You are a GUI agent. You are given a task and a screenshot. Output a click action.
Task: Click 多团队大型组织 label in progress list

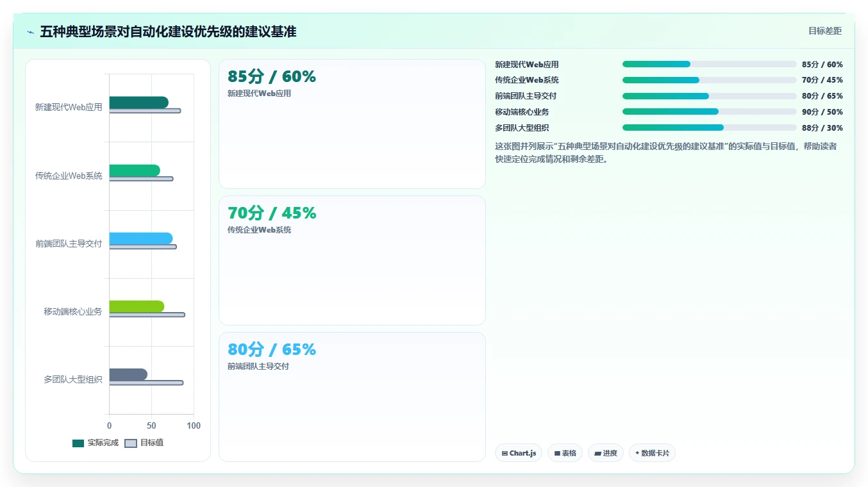coord(522,128)
